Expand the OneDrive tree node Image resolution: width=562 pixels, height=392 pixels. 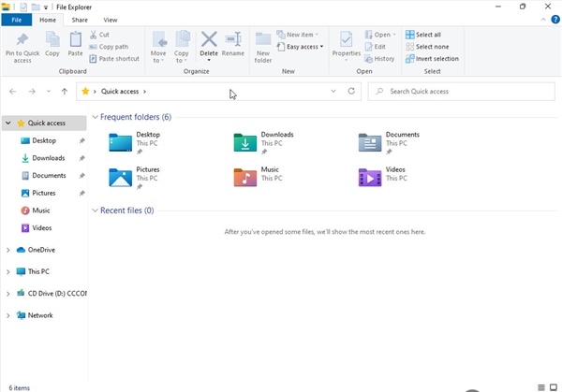[7, 250]
